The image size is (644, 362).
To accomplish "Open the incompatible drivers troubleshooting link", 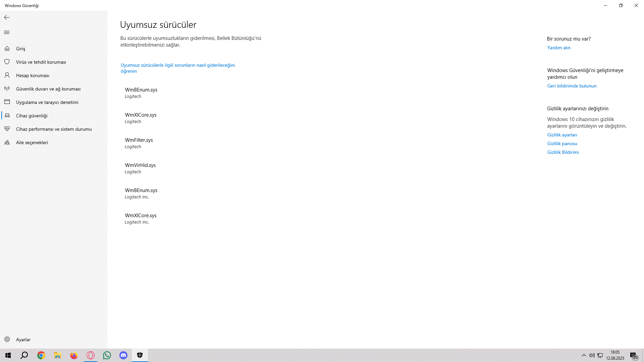I will click(x=177, y=68).
